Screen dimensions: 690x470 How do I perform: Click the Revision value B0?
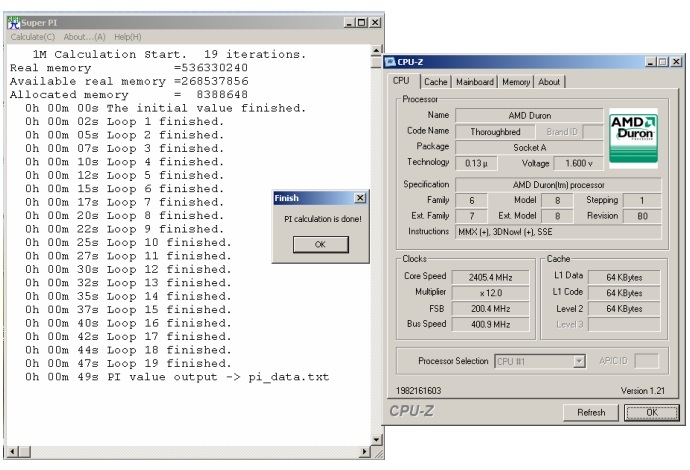[x=642, y=216]
